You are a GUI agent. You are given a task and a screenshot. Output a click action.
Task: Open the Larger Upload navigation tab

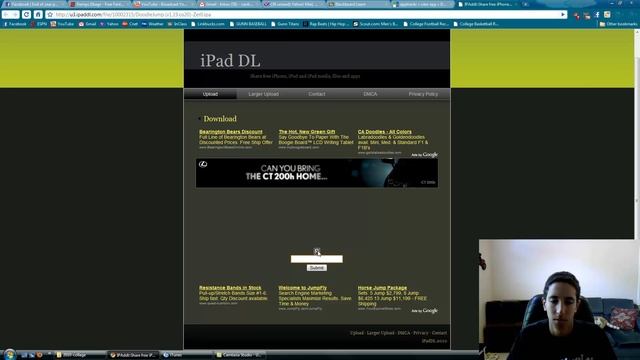pos(263,94)
